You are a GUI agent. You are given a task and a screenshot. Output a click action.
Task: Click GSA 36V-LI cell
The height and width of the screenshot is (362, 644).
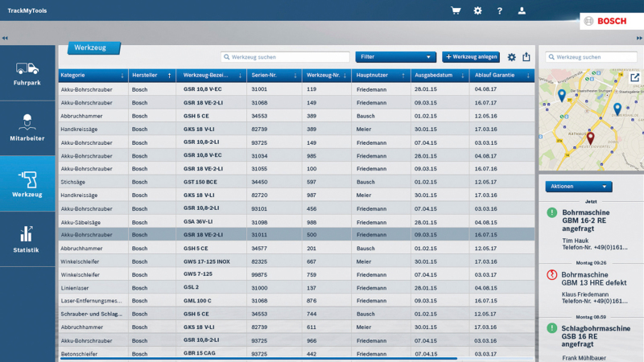(x=198, y=222)
